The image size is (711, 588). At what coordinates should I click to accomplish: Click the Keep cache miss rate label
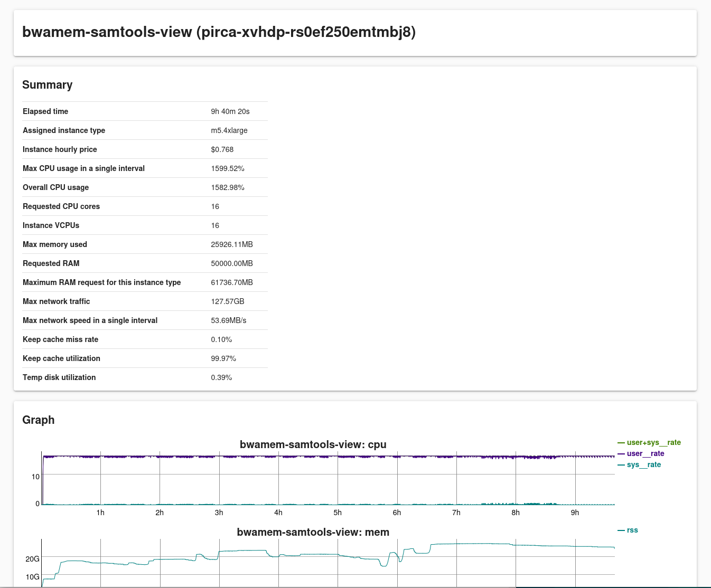(x=60, y=339)
